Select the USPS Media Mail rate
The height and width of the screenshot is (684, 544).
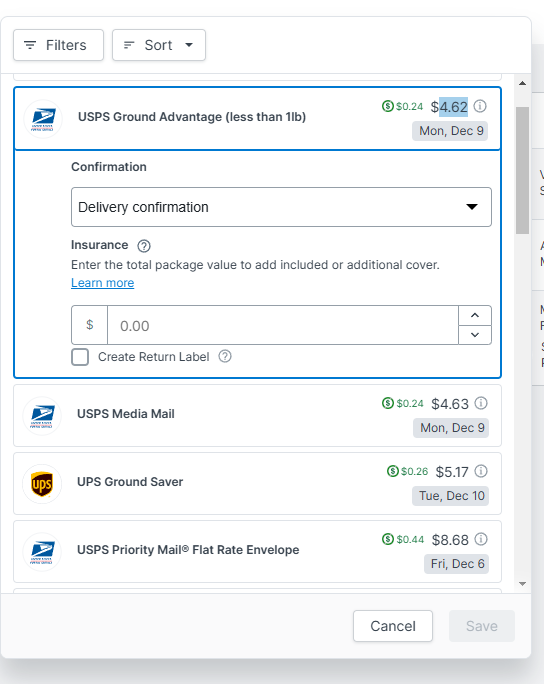coord(257,415)
